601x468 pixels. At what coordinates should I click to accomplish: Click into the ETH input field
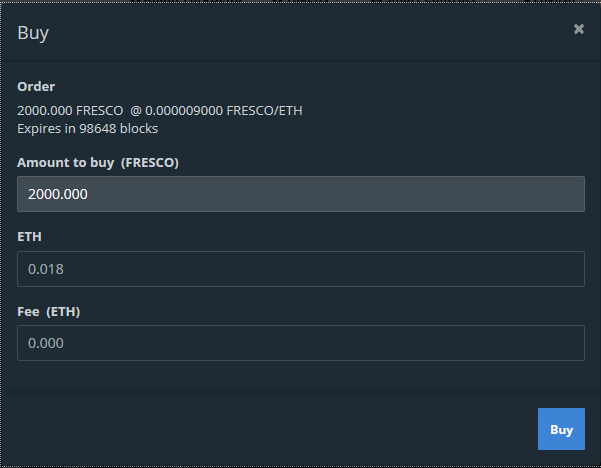coord(300,269)
